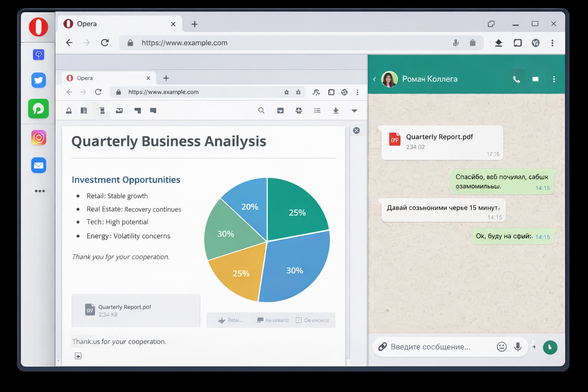Open WhatsApp messenger in the sidebar

tap(39, 109)
